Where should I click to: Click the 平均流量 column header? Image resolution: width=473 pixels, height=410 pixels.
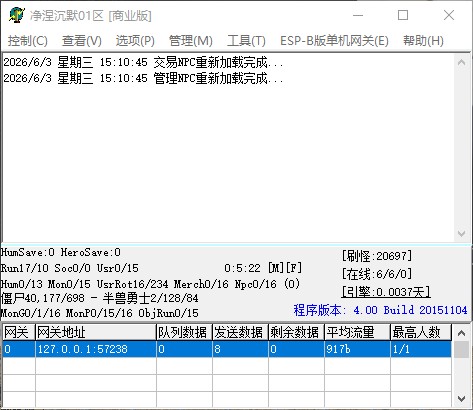(357, 332)
